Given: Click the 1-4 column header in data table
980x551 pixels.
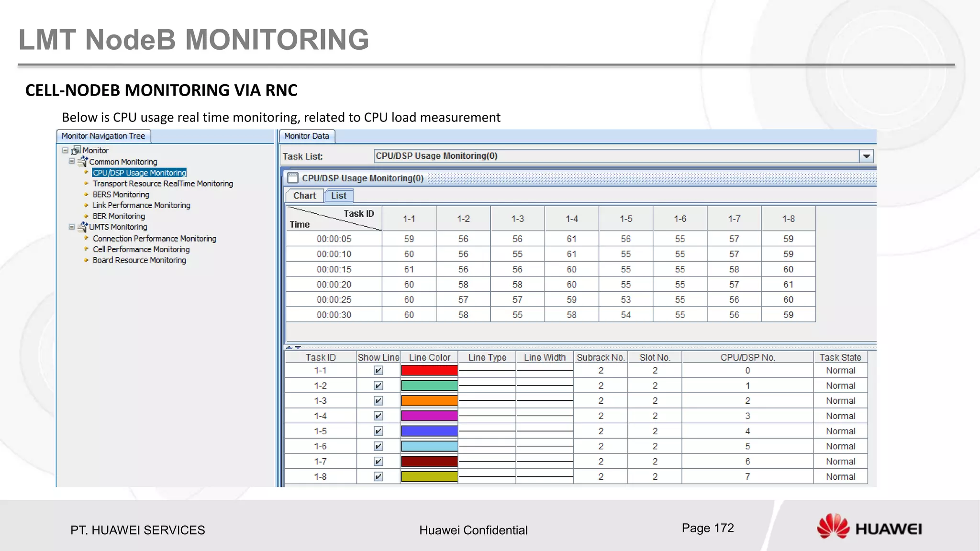Looking at the screenshot, I should [572, 219].
